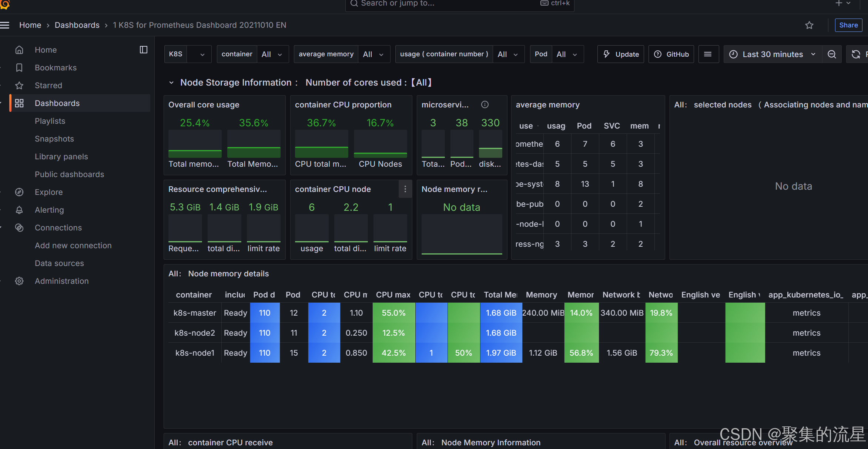Open the GitHub link
The image size is (868, 449).
[671, 54]
